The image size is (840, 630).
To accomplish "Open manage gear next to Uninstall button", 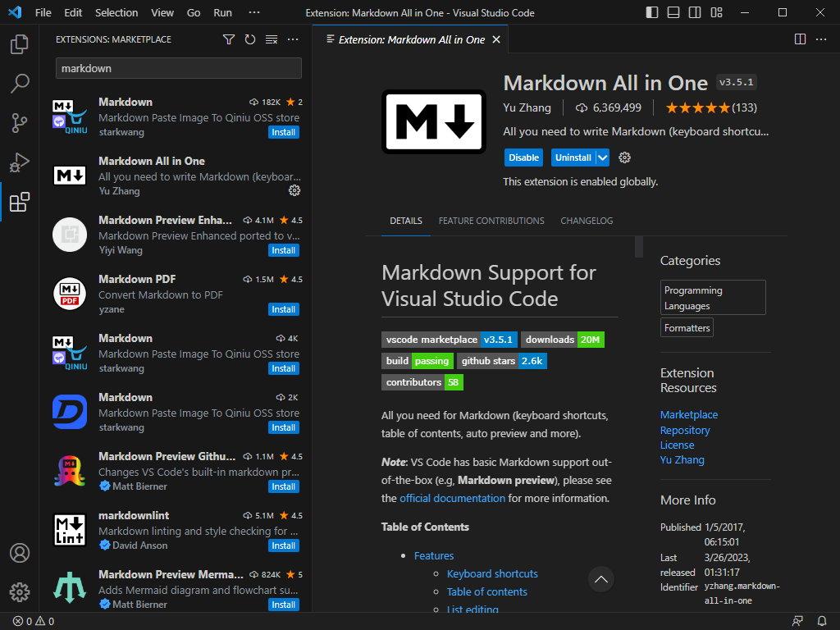I will click(624, 157).
